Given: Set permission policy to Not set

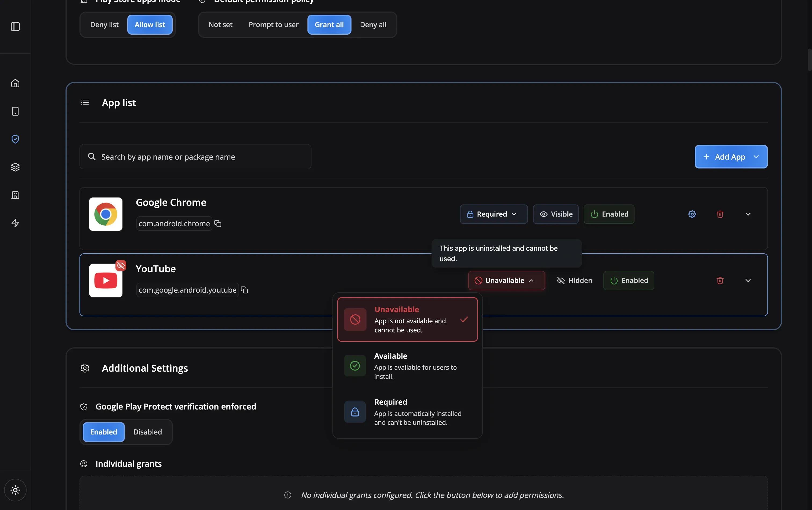Looking at the screenshot, I should click(x=220, y=25).
